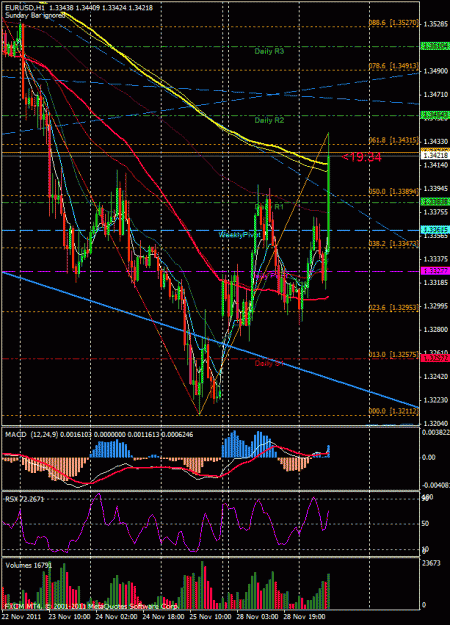Screen dimensions: 450x625
Task: Select the 1.32420 price axis value
Action: [x=435, y=377]
